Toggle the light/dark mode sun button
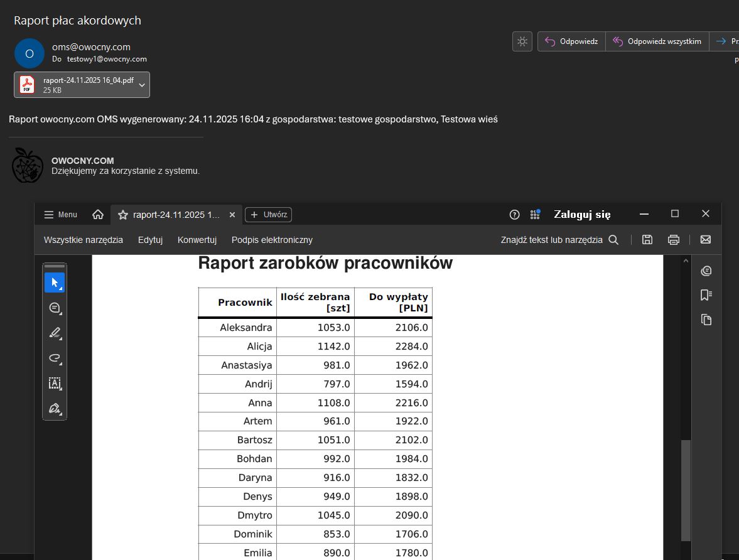 click(522, 41)
